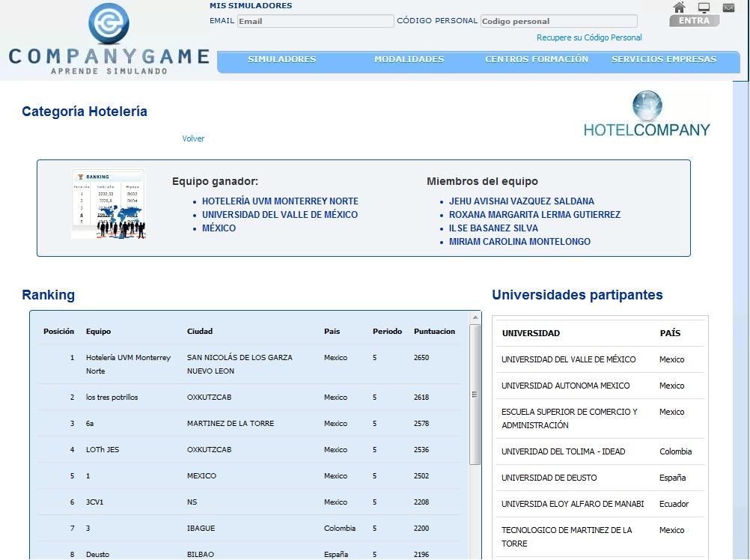Click the Volver link
The image size is (750, 560).
[193, 139]
